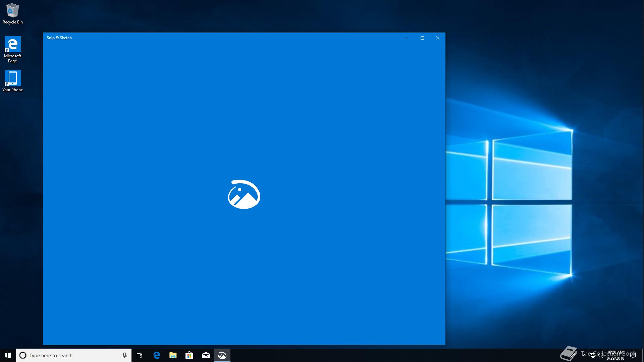Viewport: 644px width, 362px height.
Task: Open the Action Center notifications icon
Action: pos(633,355)
